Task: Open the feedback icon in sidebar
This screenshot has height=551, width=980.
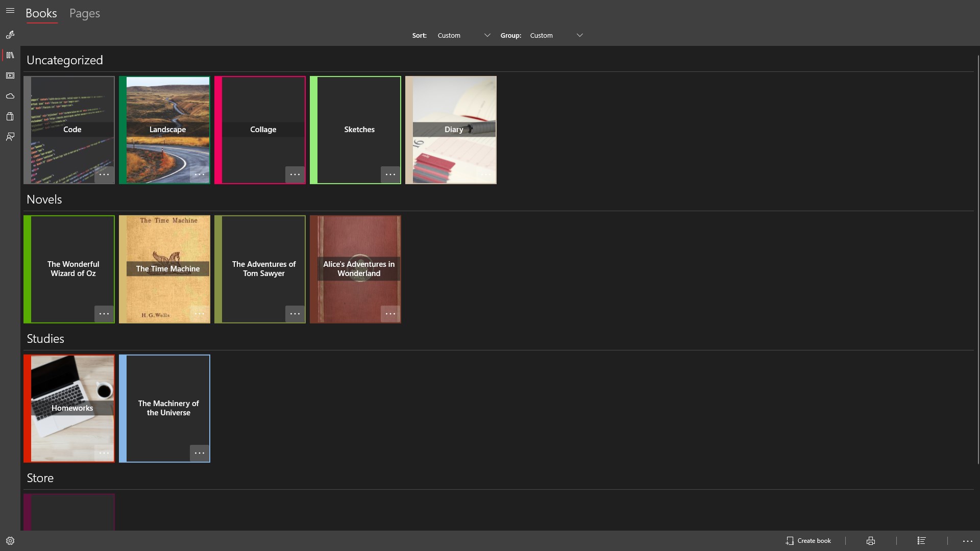Action: tap(10, 137)
